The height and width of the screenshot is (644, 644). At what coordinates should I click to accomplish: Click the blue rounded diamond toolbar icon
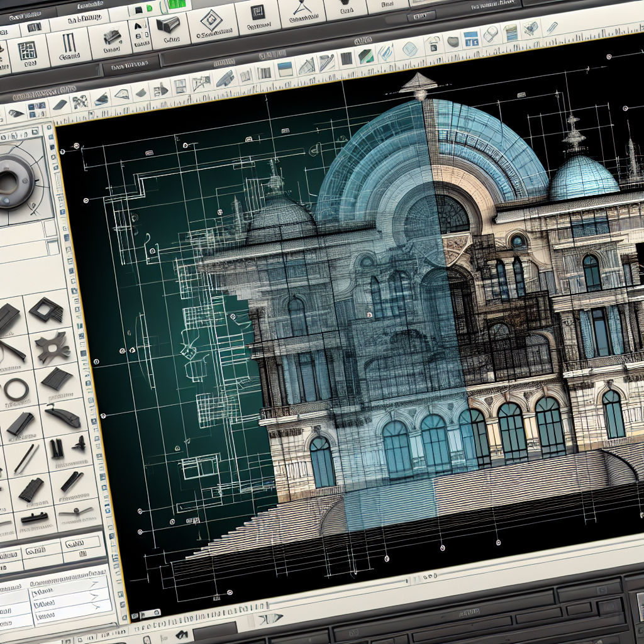point(410,49)
